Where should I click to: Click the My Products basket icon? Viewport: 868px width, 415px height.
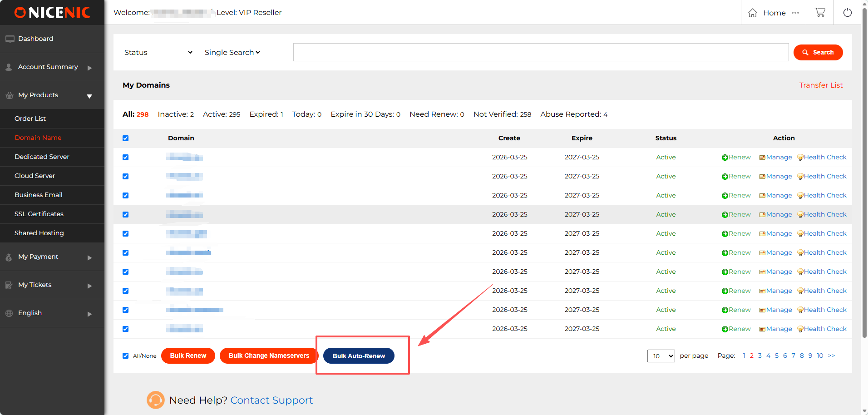pos(10,95)
